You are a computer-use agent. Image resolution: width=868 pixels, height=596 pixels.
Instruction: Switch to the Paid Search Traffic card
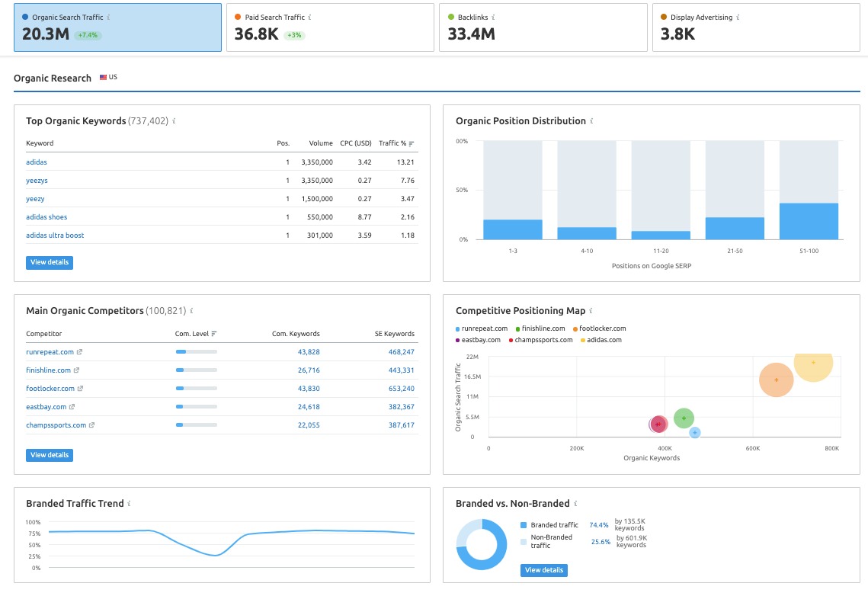pyautogui.click(x=330, y=27)
